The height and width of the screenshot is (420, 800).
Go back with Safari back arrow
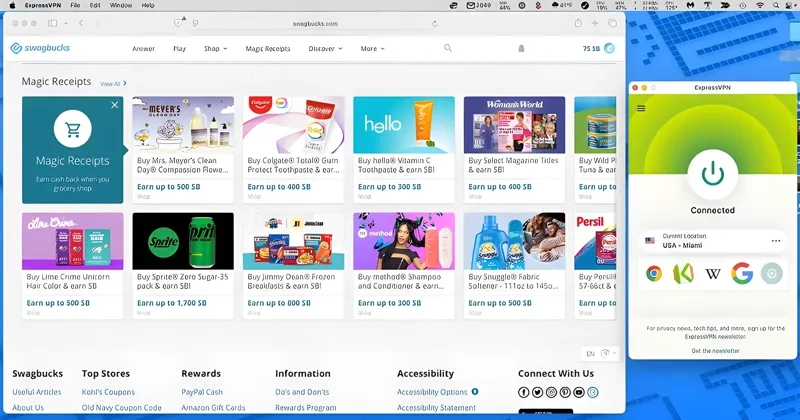(81, 23)
